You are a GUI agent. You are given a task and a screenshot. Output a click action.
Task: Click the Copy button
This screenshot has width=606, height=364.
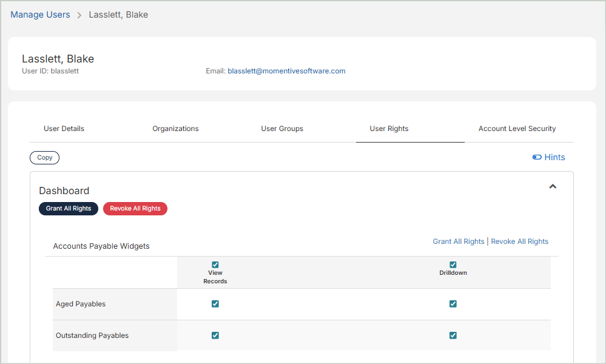click(45, 158)
